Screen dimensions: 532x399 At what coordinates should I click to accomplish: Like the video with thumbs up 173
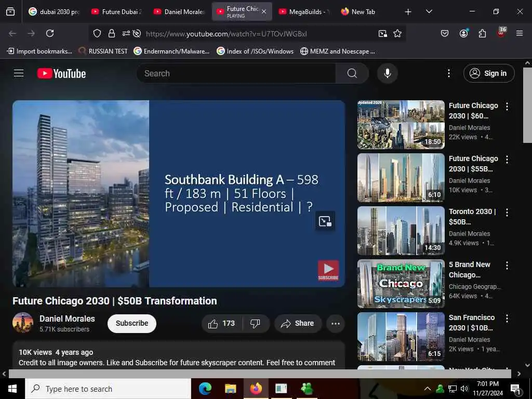[x=222, y=323]
